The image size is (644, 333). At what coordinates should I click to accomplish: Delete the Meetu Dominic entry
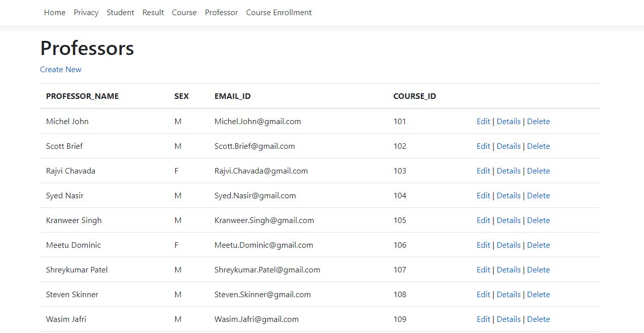tap(538, 245)
